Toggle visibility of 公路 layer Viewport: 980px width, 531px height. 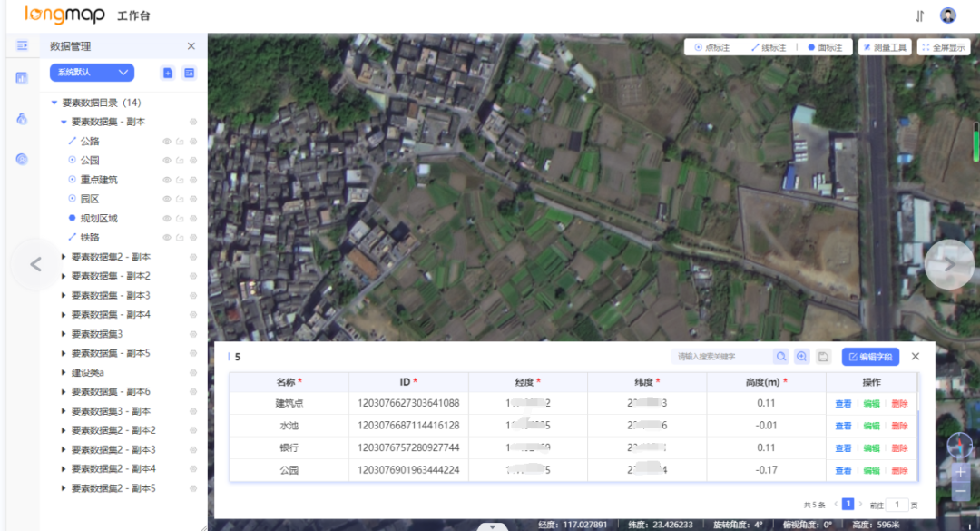[167, 142]
